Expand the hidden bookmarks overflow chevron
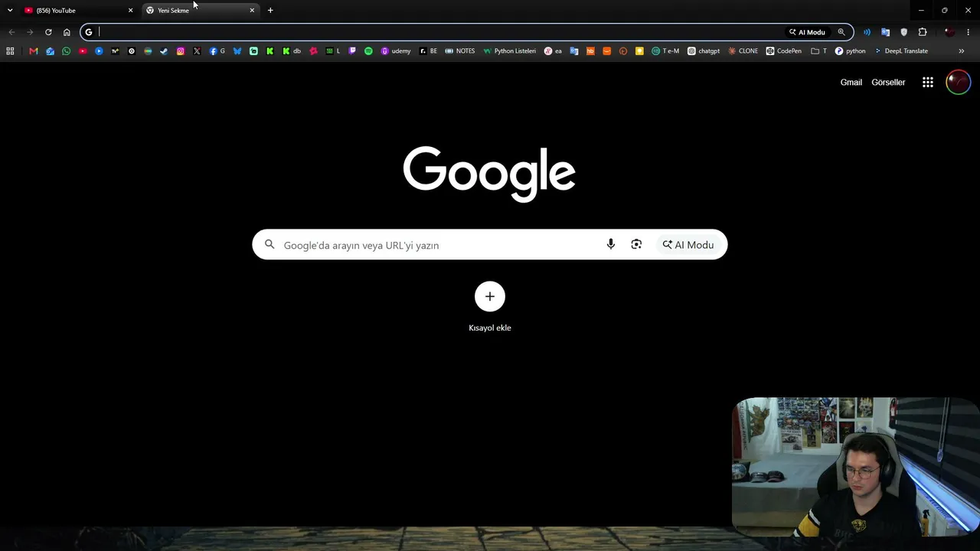Viewport: 980px width, 551px height. [x=962, y=51]
